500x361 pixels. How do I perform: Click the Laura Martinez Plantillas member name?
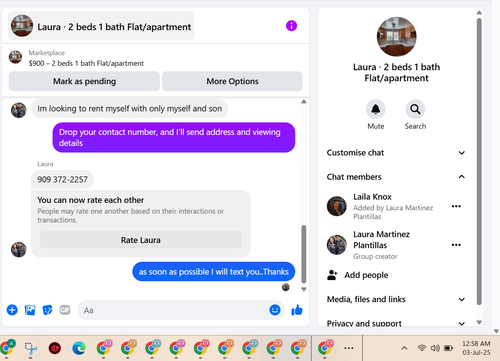381,240
